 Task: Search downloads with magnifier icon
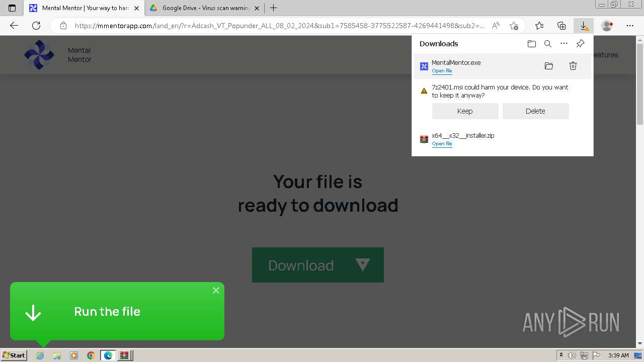[548, 44]
